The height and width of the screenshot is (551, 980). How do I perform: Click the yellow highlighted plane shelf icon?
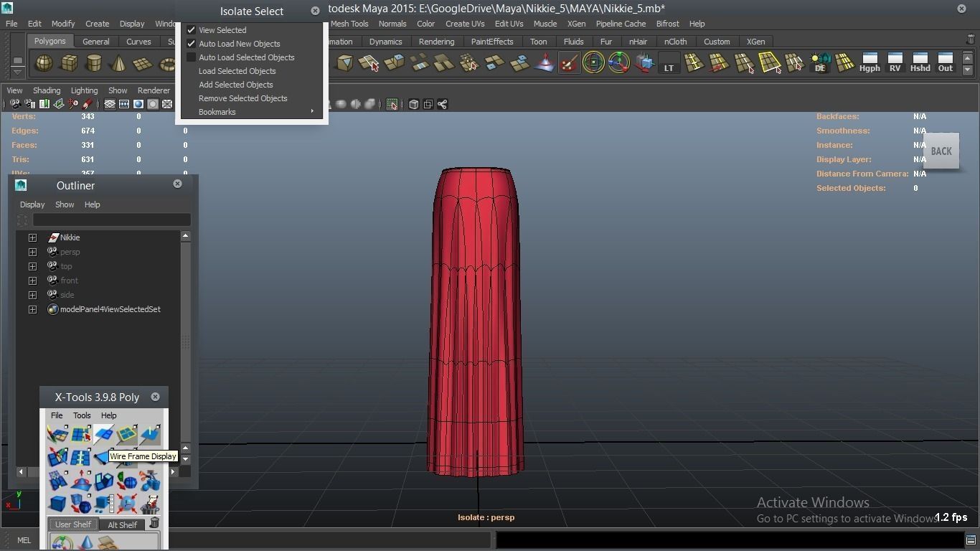769,63
